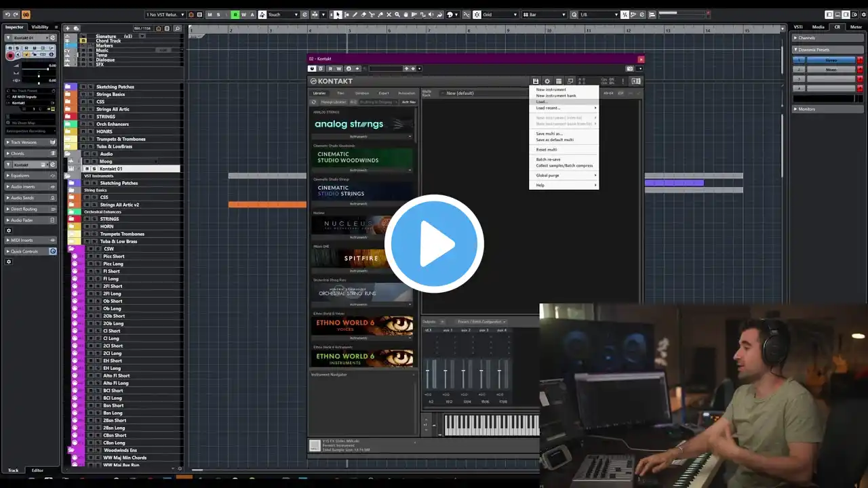The width and height of the screenshot is (868, 488).
Task: Choose New instrument bank menu entry
Action: [x=556, y=96]
